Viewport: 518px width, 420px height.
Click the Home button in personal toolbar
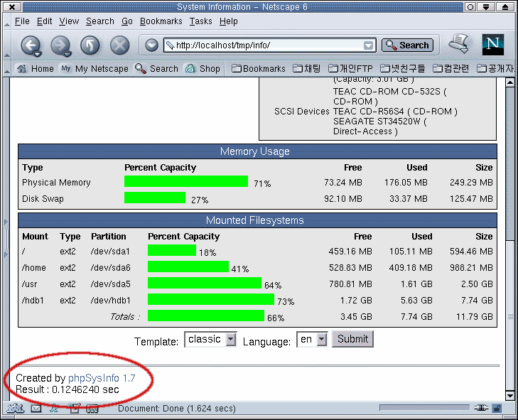point(36,69)
